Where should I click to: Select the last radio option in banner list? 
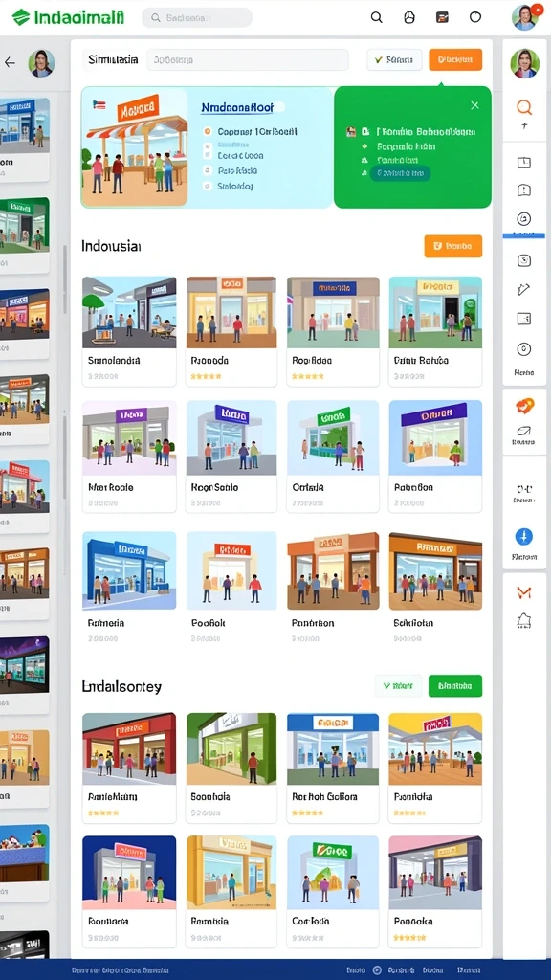click(208, 187)
